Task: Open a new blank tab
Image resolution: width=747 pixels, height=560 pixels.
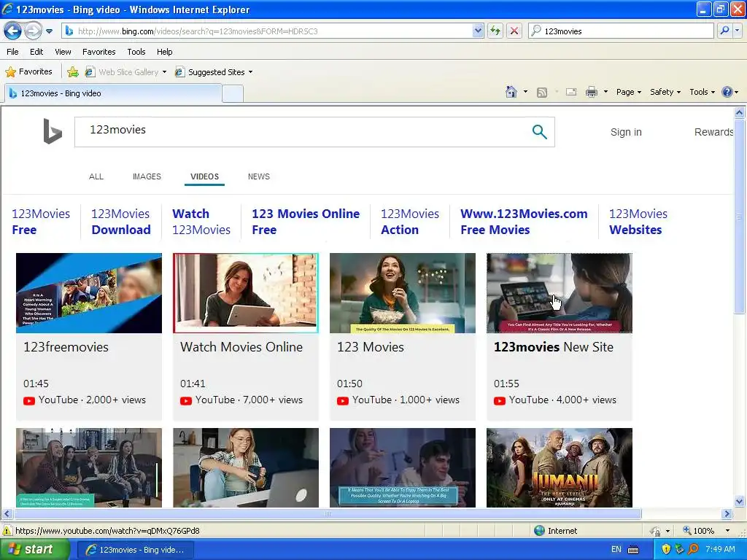Action: point(233,93)
